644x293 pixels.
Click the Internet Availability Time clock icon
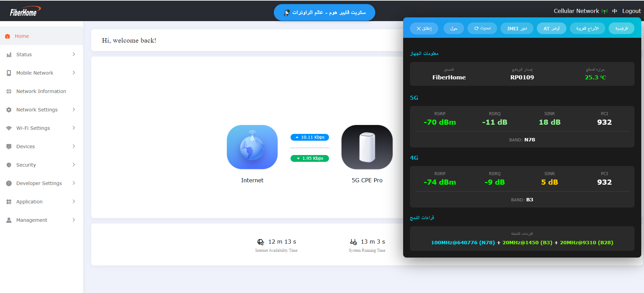point(261,242)
